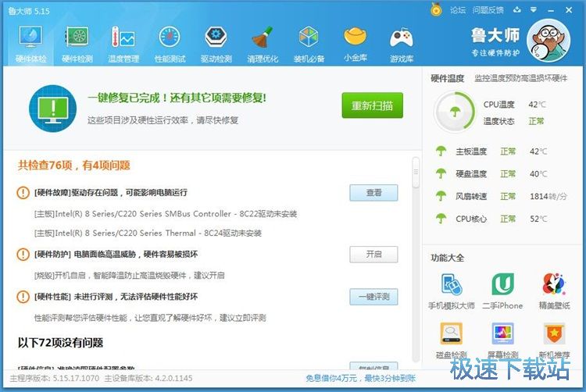Click the 1814转/分 fan speed value
Image resolution: width=586 pixels, height=392 pixels.
click(x=548, y=196)
